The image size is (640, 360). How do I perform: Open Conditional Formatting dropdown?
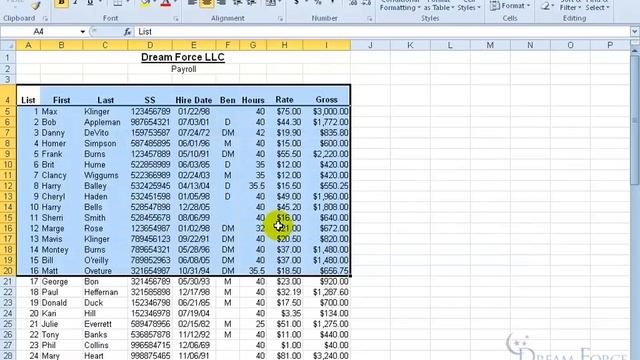click(x=400, y=6)
